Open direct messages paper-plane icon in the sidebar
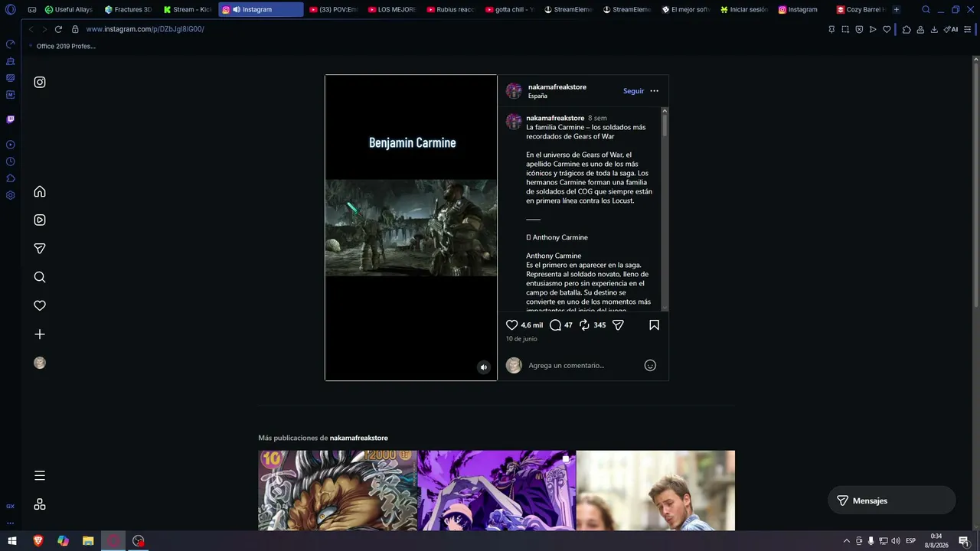980x551 pixels. point(40,249)
